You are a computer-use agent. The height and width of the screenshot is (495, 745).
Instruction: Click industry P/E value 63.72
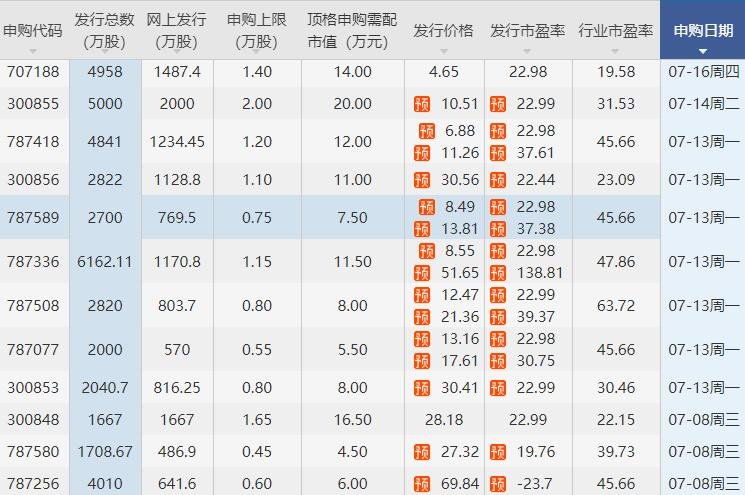616,305
